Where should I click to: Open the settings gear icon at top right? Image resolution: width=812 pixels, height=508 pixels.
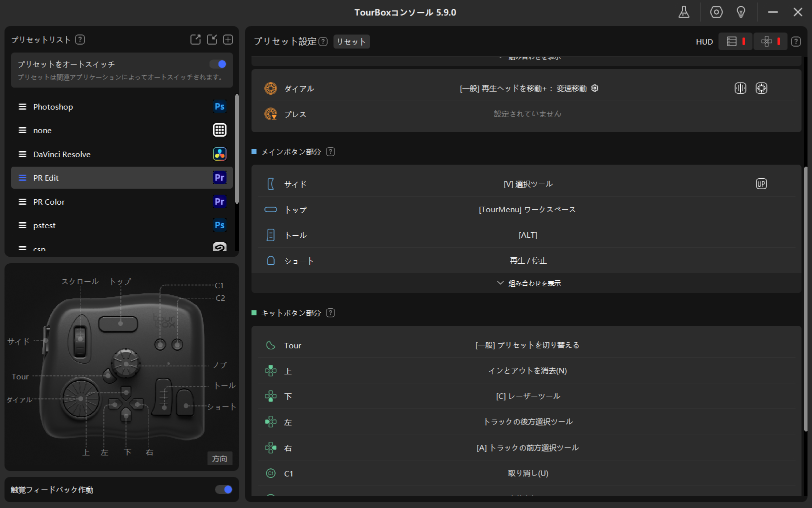coord(716,12)
